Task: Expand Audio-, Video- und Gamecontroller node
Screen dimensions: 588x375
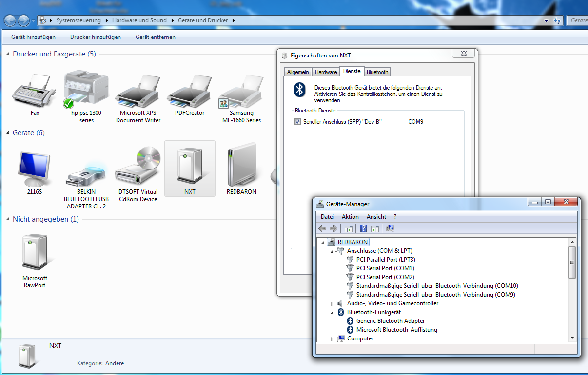Action: click(332, 304)
